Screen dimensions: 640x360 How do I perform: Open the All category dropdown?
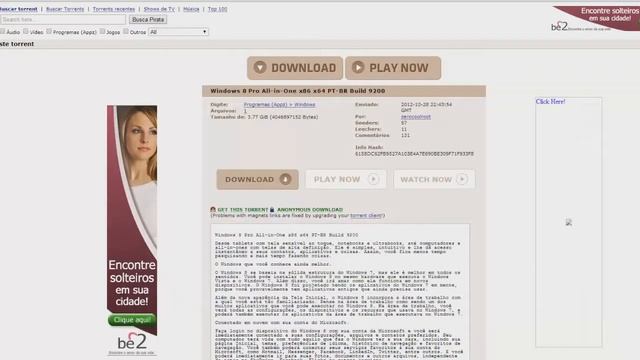pos(178,32)
